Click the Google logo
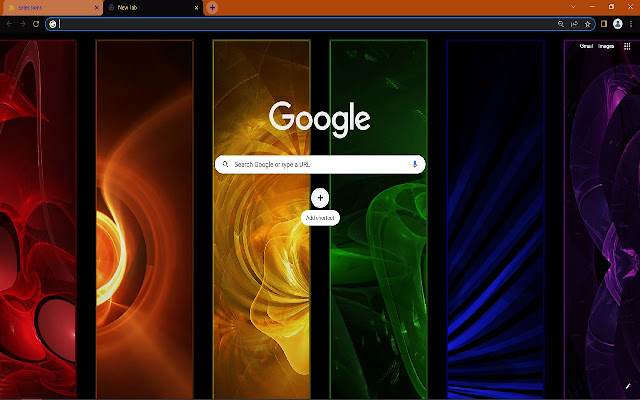 tap(320, 119)
